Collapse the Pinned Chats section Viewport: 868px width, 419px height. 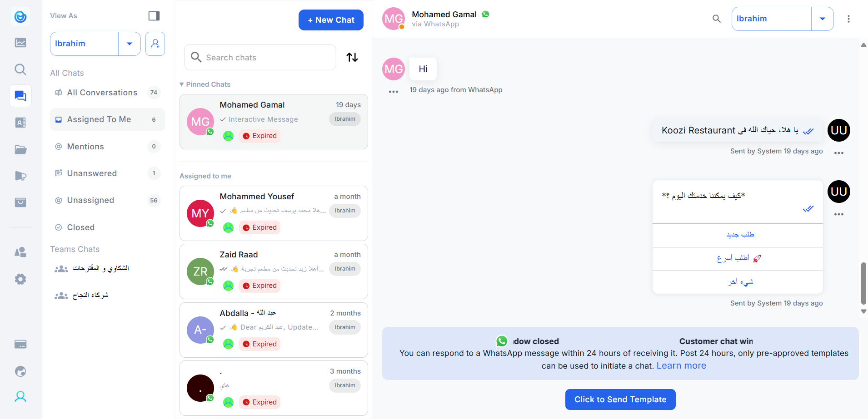(x=182, y=84)
